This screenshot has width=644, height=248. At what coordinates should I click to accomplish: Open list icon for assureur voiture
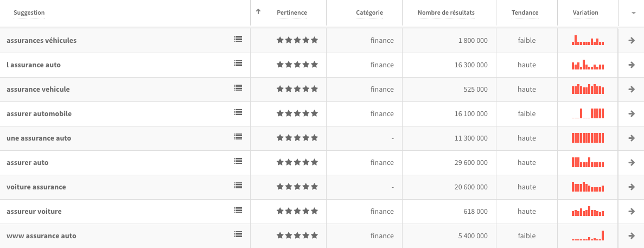238,210
